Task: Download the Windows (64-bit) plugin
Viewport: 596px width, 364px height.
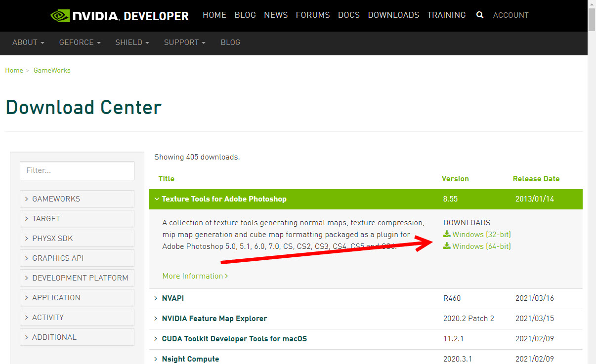Action: pos(481,246)
